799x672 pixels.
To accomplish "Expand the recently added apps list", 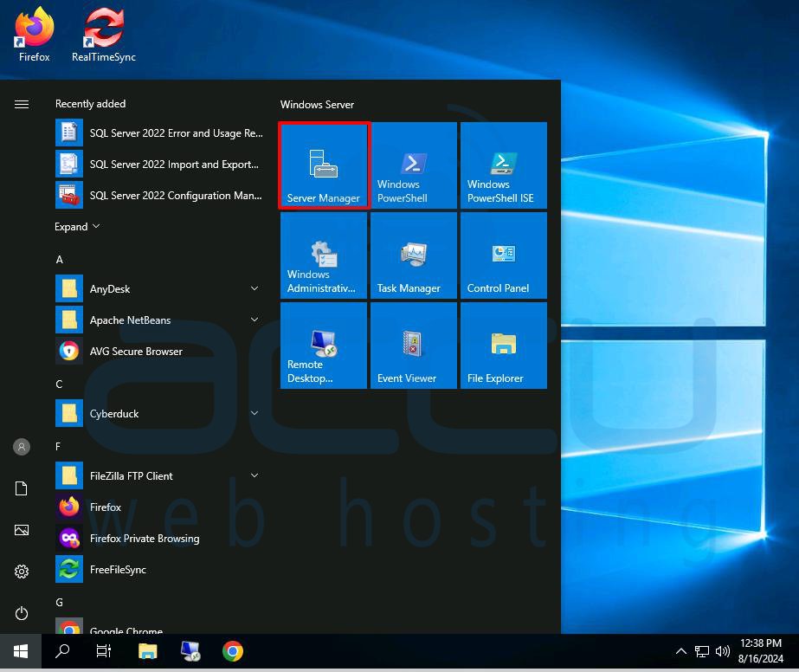I will click(77, 226).
